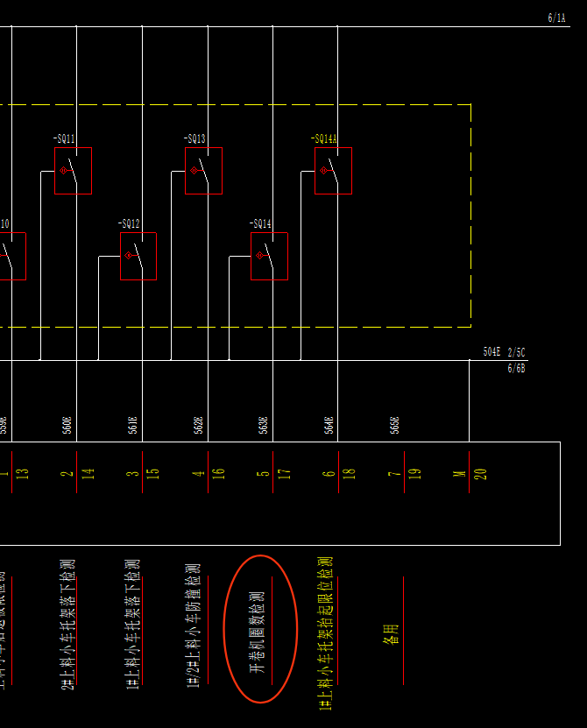This screenshot has width=587, height=728.
Task: Click the 504E wire label
Action: pyautogui.click(x=492, y=351)
